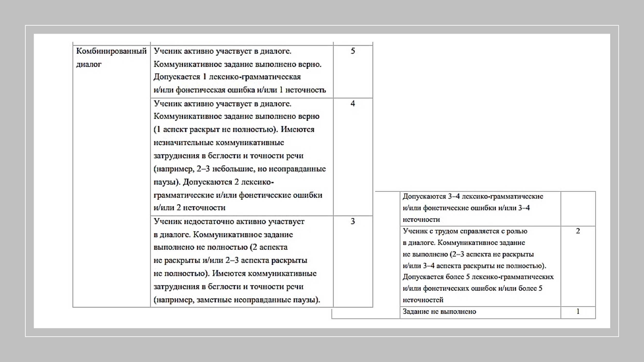Click line 'Допускается 1 лексико-грамматическая'

[227, 77]
